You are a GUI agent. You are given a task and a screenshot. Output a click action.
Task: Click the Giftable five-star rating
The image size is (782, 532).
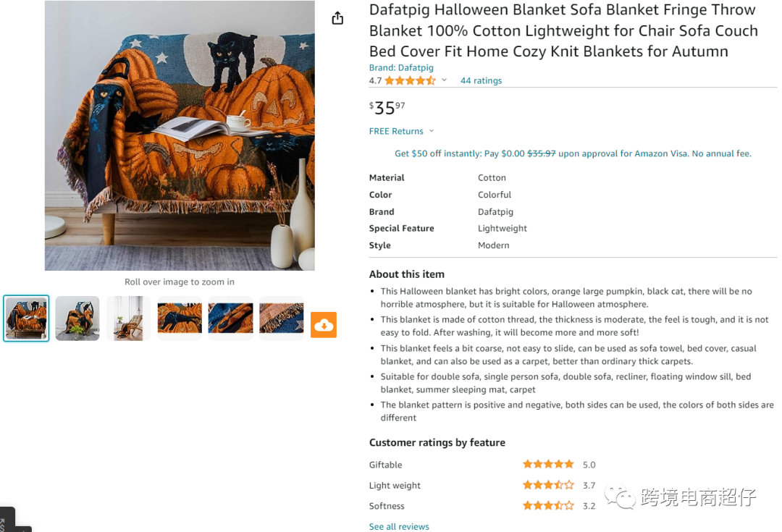pos(548,464)
